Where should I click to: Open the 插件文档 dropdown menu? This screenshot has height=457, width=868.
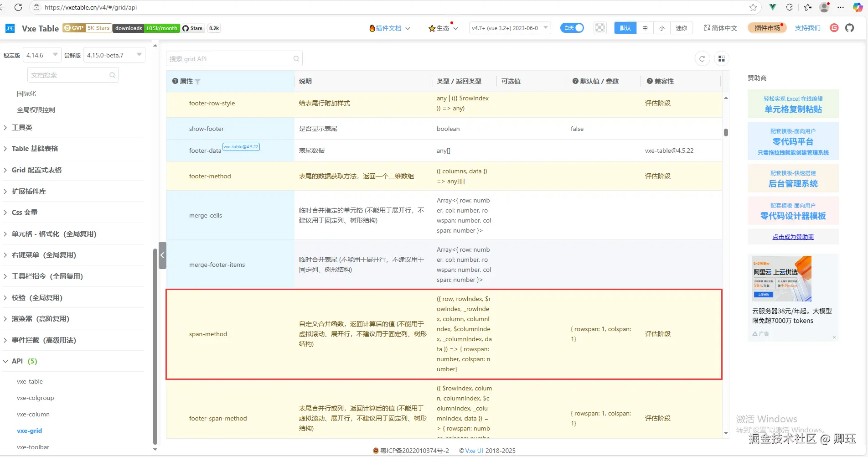coord(390,28)
